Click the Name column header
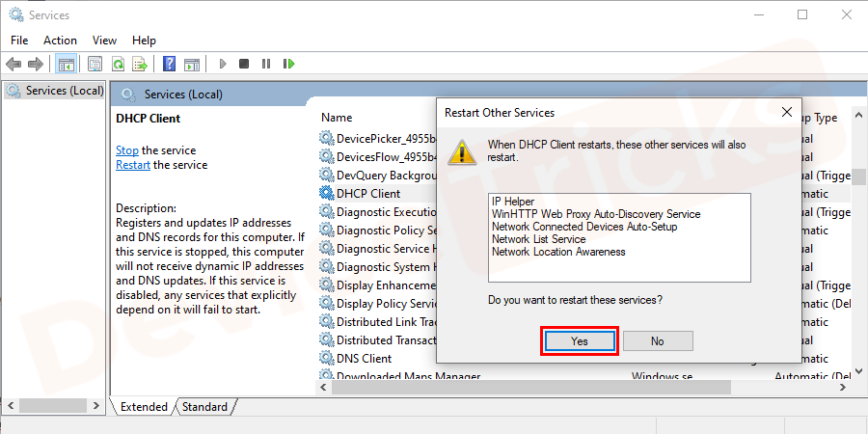Viewport: 868px width, 434px height. pos(337,118)
